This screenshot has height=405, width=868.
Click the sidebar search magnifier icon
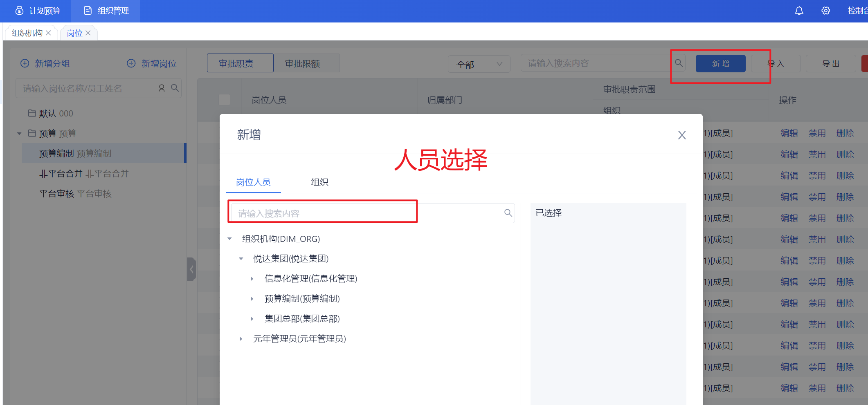pyautogui.click(x=175, y=88)
